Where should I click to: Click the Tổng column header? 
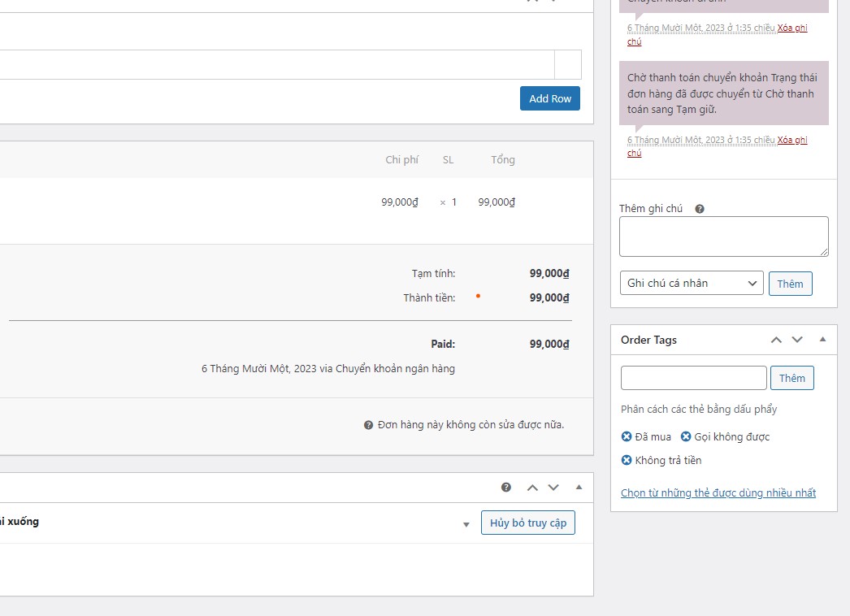coord(502,159)
